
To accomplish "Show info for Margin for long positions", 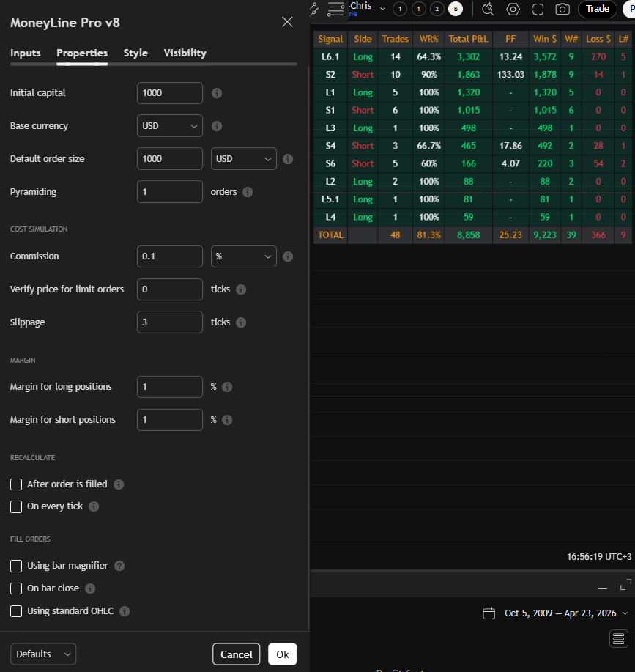I will [227, 387].
